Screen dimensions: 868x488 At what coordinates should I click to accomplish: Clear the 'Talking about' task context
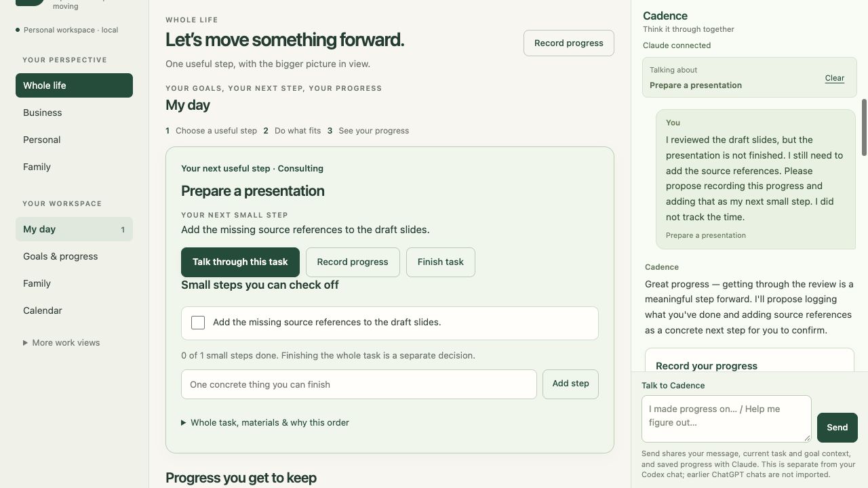[x=835, y=78]
